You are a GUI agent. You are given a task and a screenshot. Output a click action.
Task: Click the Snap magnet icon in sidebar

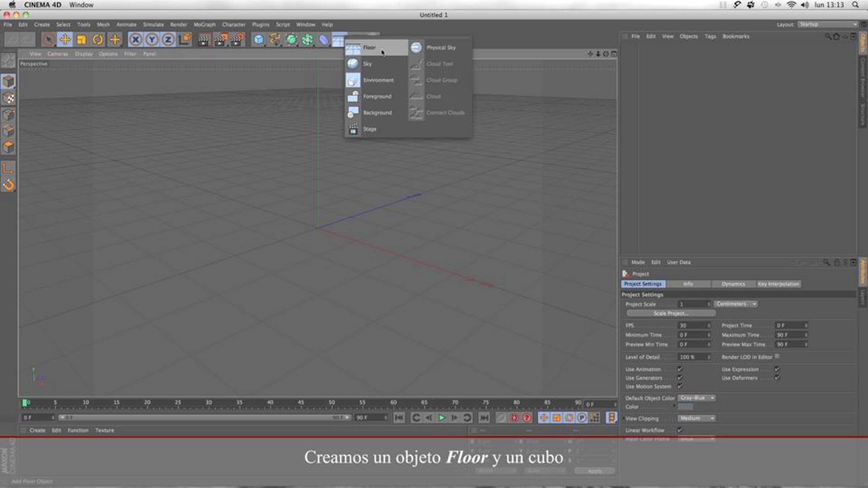pos(8,185)
